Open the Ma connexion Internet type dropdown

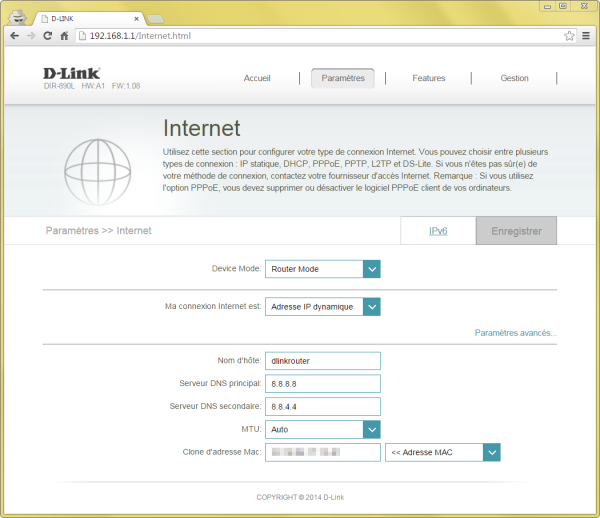pos(371,307)
